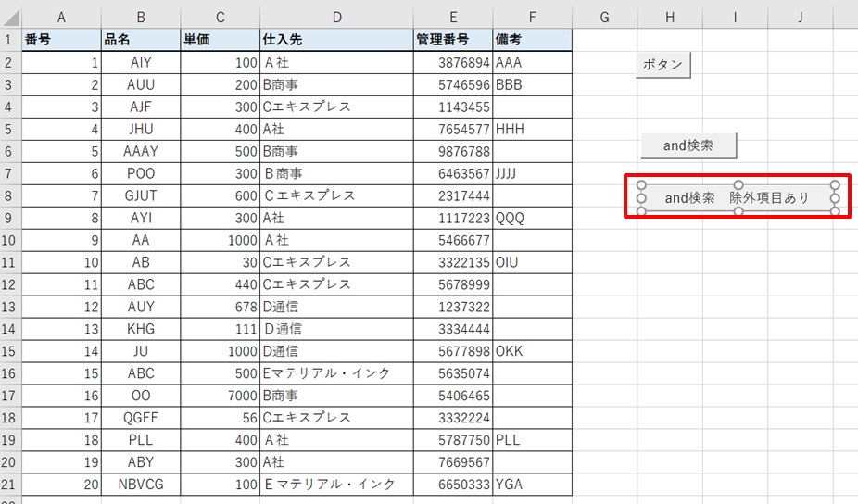Select column G header
Viewport: 858px width, 504px height.
point(605,18)
